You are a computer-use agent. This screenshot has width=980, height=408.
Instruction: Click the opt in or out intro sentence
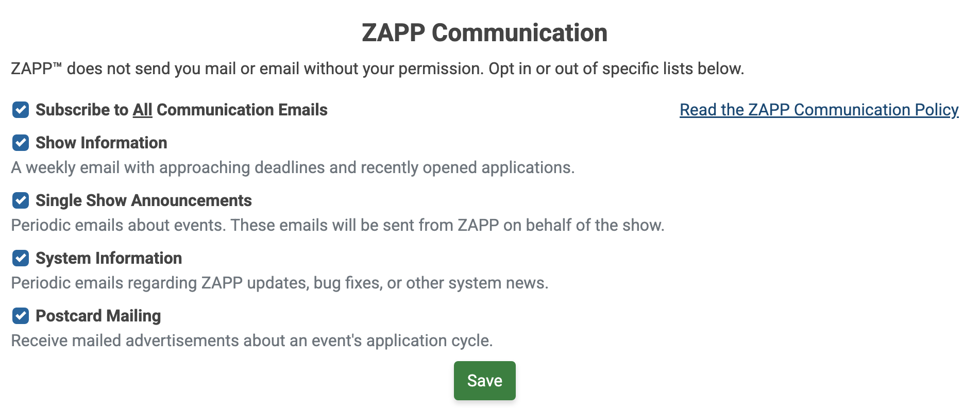pyautogui.click(x=377, y=69)
